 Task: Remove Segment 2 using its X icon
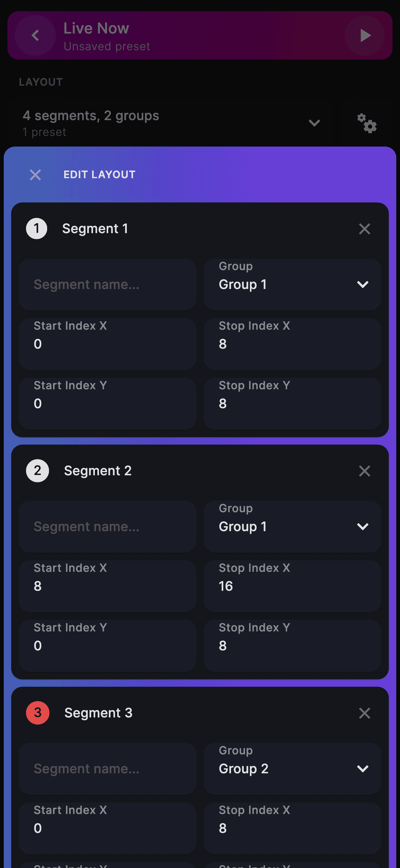click(x=364, y=471)
